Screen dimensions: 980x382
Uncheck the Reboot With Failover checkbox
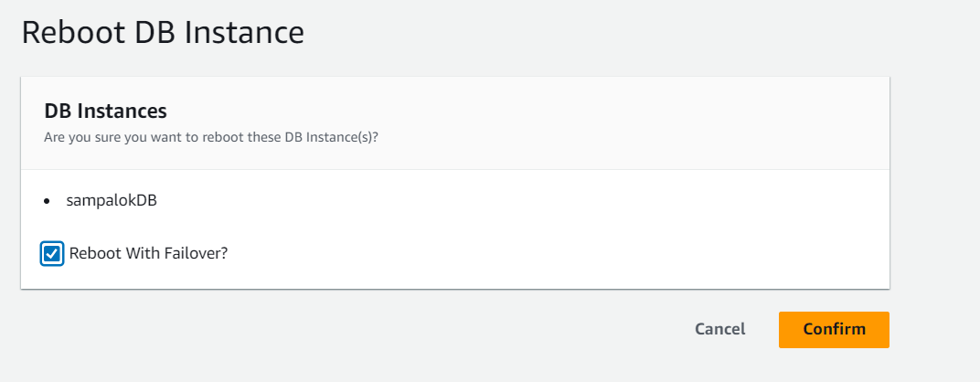point(52,253)
